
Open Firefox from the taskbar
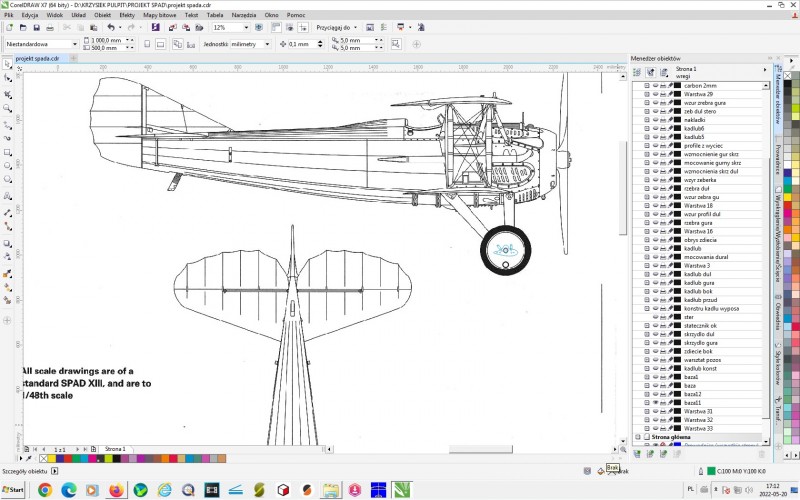point(116,490)
